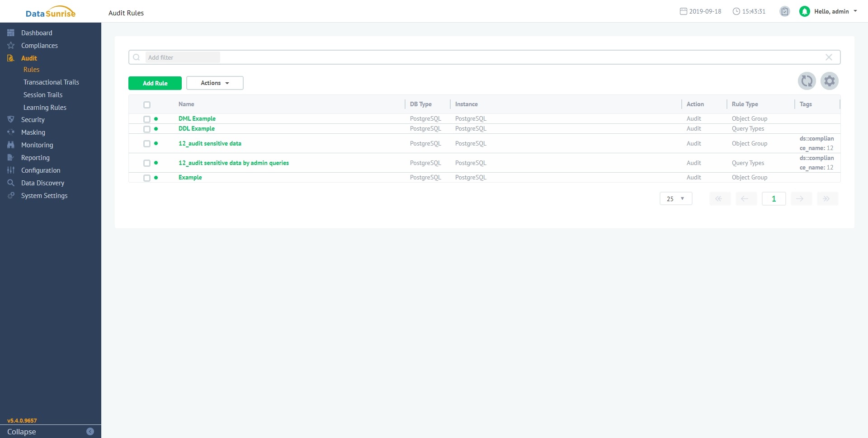Open the Dashboard sidebar icon
Image resolution: width=868 pixels, height=438 pixels.
point(11,33)
